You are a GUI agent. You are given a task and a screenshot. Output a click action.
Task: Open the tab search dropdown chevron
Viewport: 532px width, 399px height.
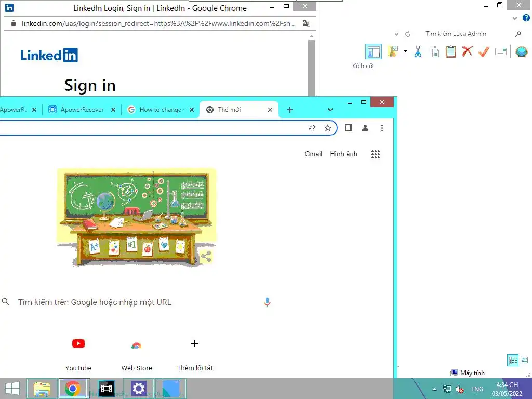point(330,110)
